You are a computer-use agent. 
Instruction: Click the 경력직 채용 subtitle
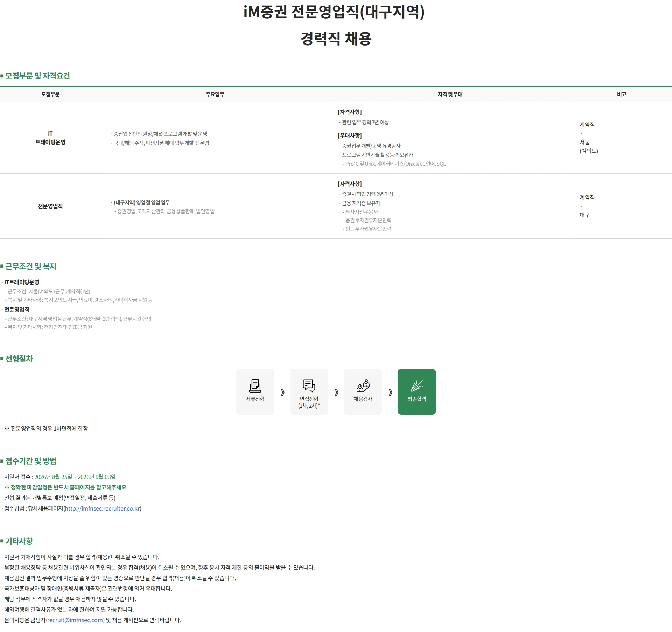coord(336,38)
